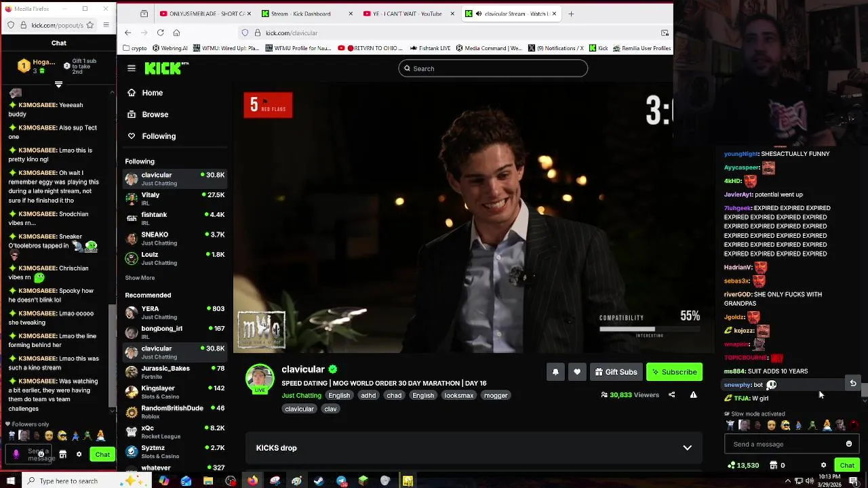Click the reply arrow on snewphy's message
This screenshot has height=488, width=868.
853,384
